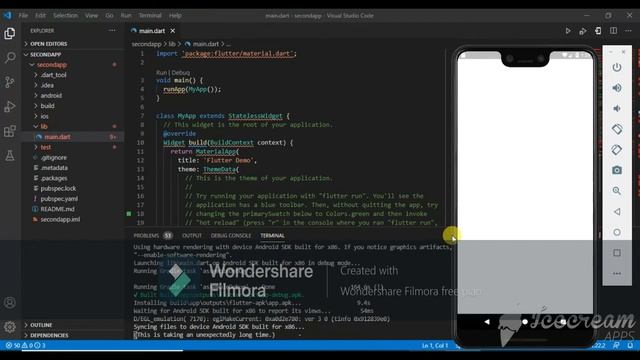Click the emulator zoom icon
The width and height of the screenshot is (640, 360).
click(617, 191)
